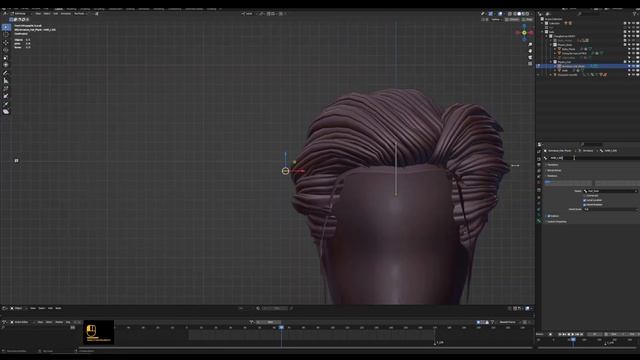Image resolution: width=640 pixels, height=360 pixels.
Task: Expand the Custom Properties panel
Action: [557, 222]
